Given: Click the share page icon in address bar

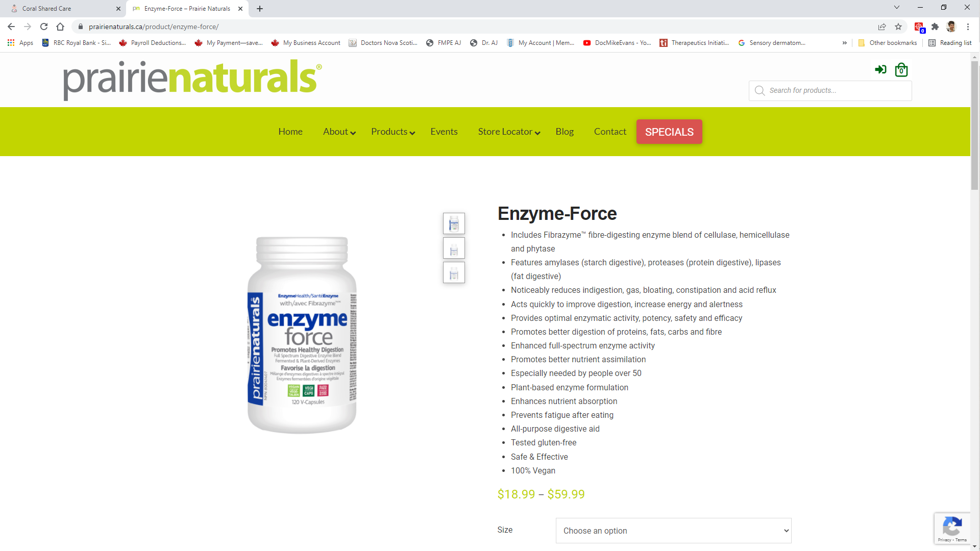Looking at the screenshot, I should pyautogui.click(x=882, y=27).
